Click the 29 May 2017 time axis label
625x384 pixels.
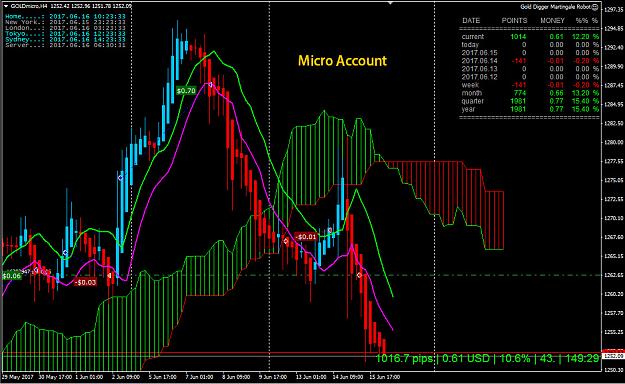click(18, 377)
